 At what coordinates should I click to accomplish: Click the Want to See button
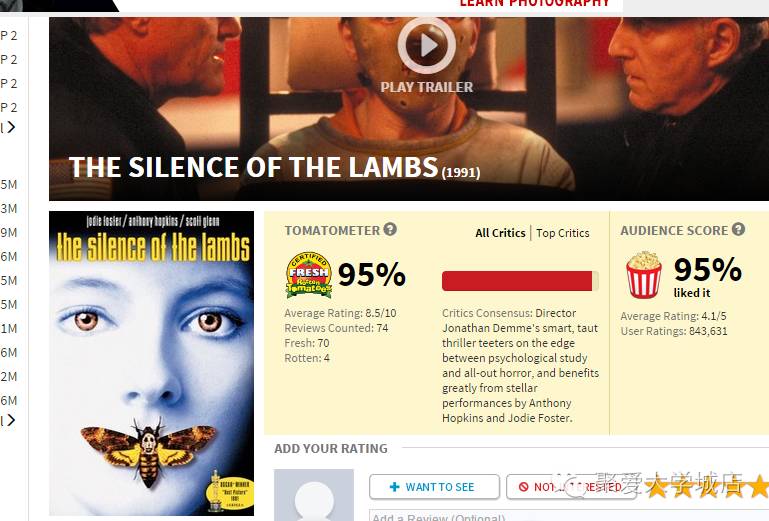tap(435, 487)
